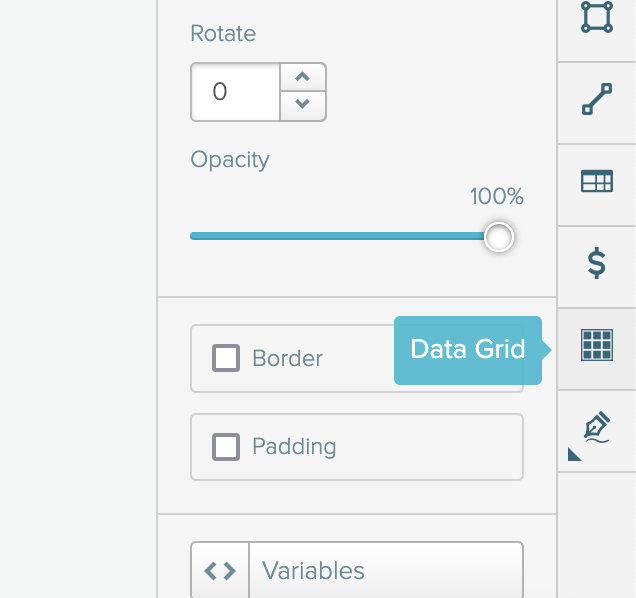Enable the Border checkbox

click(x=226, y=358)
